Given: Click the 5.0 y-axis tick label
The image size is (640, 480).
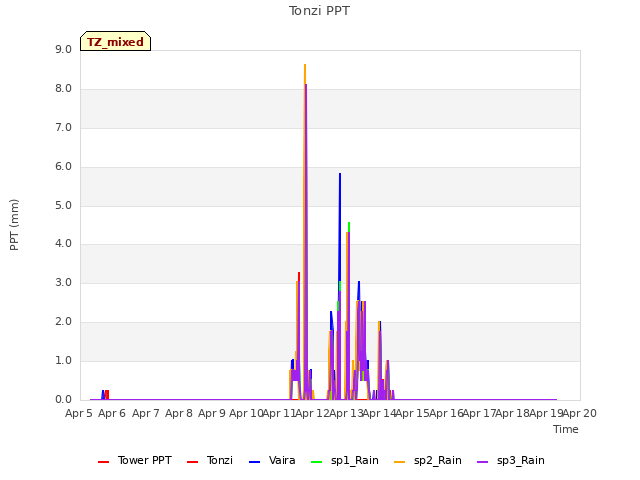Looking at the screenshot, I should [x=63, y=205].
